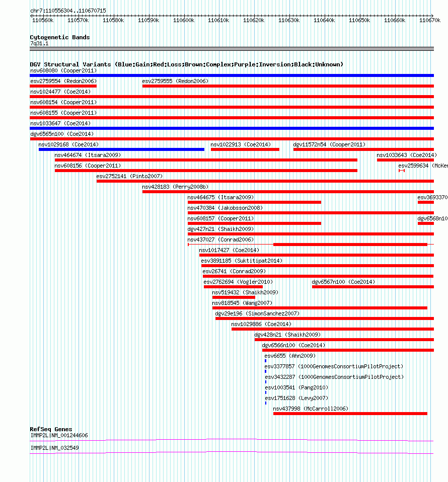Click nsv437998 (McCarroll2006) label
The height and width of the screenshot is (482, 448).
coord(311,409)
